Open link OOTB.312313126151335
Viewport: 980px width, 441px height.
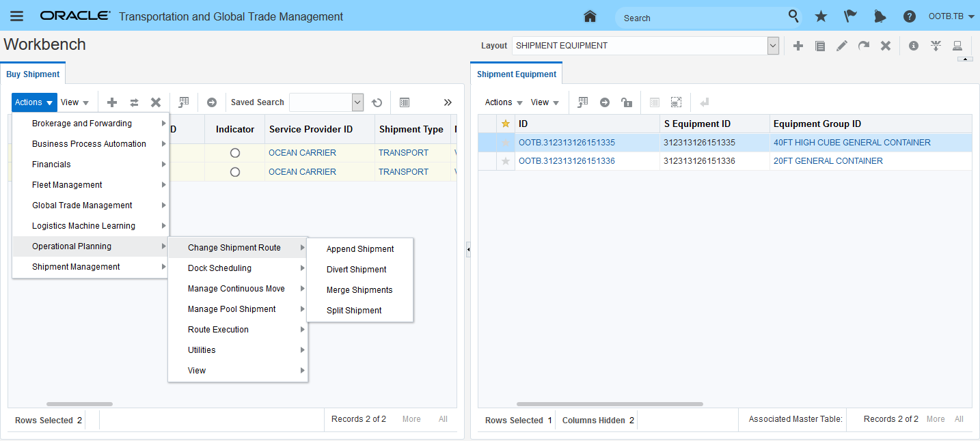[x=567, y=143]
